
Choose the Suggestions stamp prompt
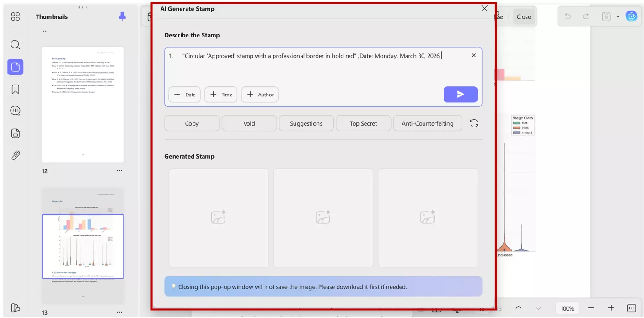click(x=306, y=123)
